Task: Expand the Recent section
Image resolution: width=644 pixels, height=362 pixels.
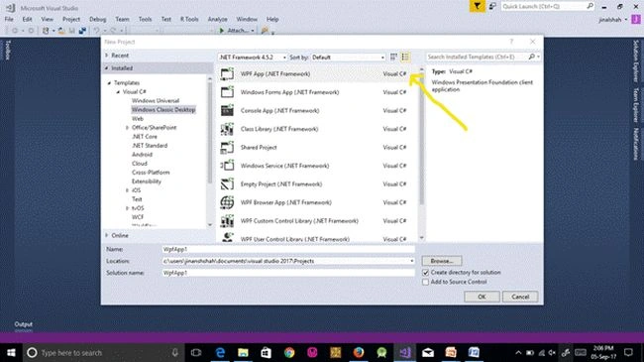Action: [x=107, y=56]
